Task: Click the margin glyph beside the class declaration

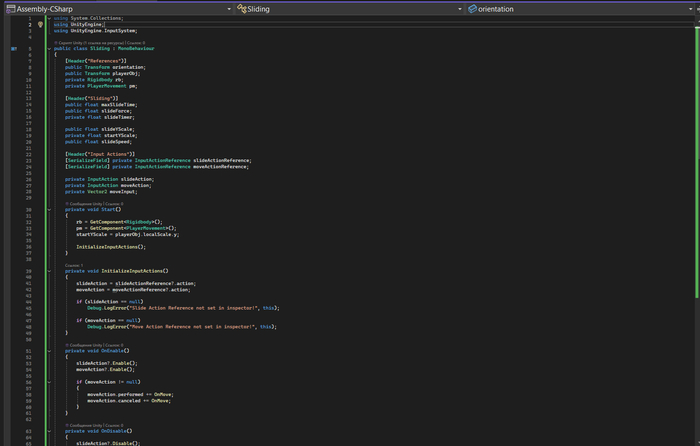Action: [x=13, y=47]
